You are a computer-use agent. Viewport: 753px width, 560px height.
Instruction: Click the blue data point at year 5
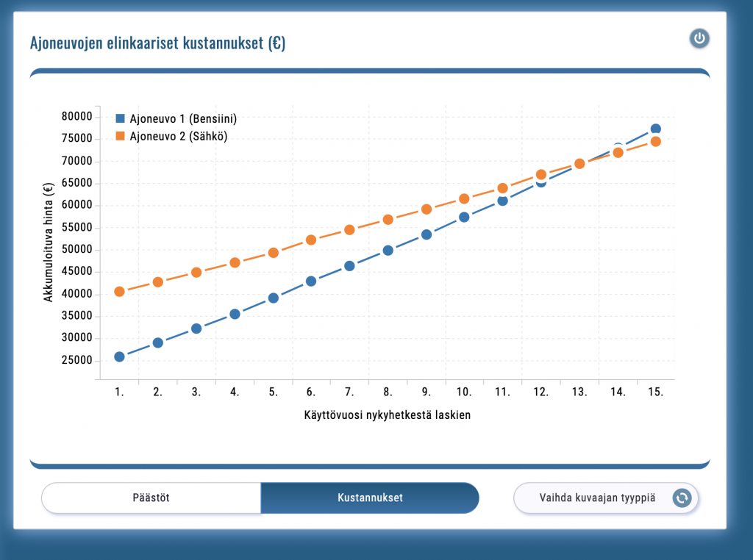pos(273,298)
